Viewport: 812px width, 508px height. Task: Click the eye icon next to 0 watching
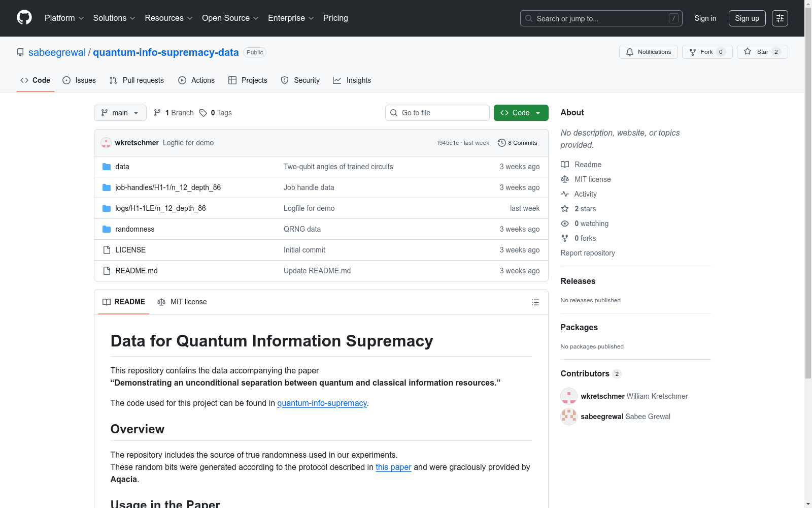point(565,224)
